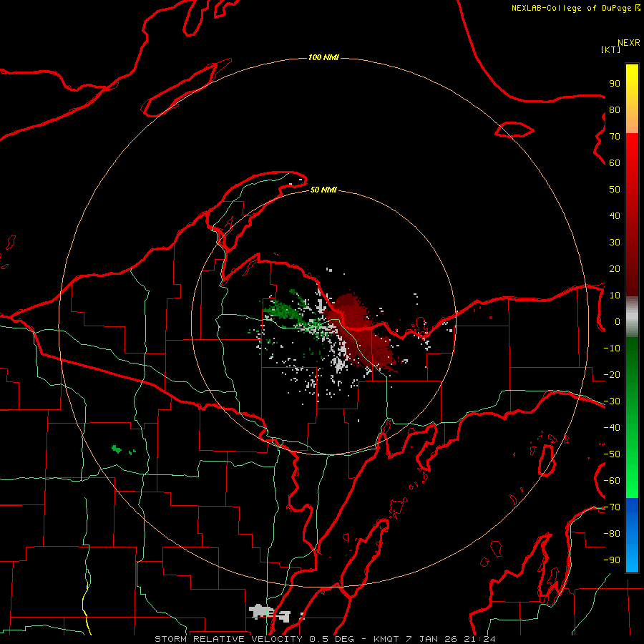Viewport: 644px width, 644px height.
Task: Click the -90 value on velocity scale
Action: 612,560
